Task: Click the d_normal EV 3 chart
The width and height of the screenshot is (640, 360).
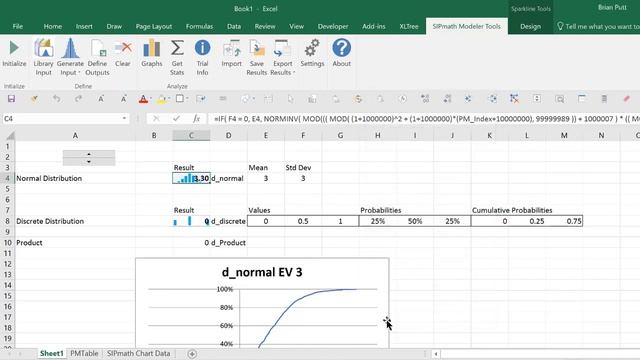Action: click(262, 303)
